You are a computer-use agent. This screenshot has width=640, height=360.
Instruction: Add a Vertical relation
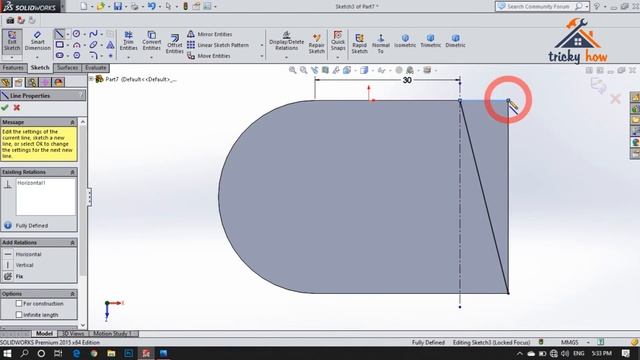24,265
